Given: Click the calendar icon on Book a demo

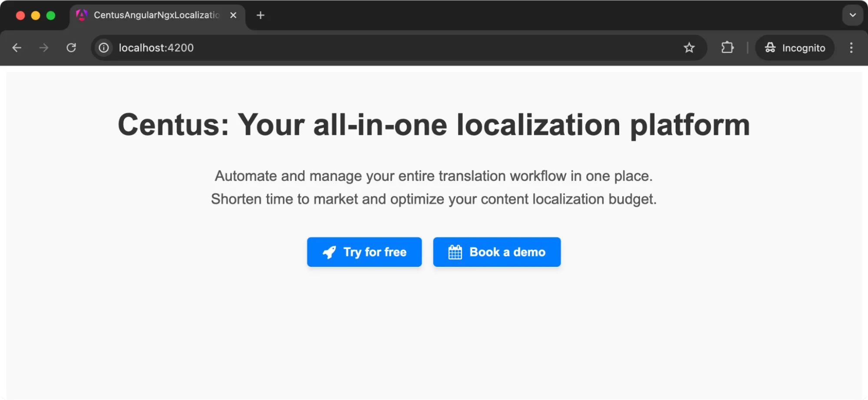Looking at the screenshot, I should (x=455, y=252).
